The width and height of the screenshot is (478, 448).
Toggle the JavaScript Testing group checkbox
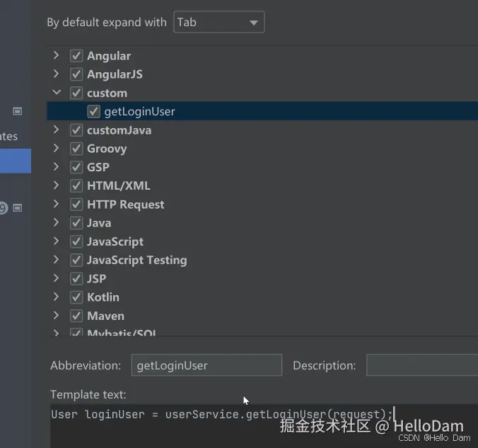point(76,260)
